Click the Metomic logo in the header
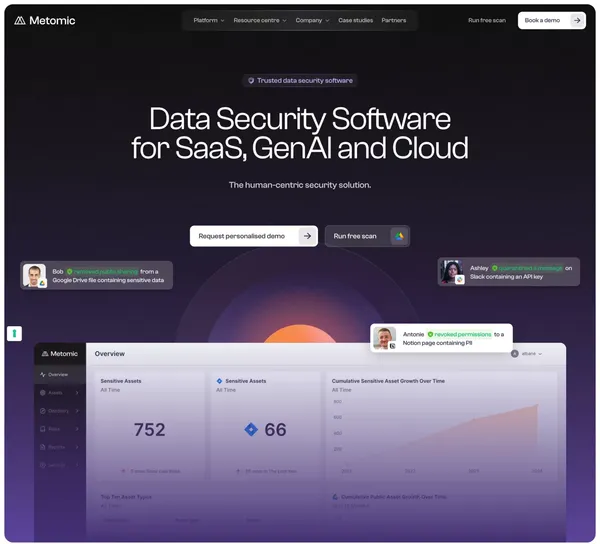 (x=44, y=21)
